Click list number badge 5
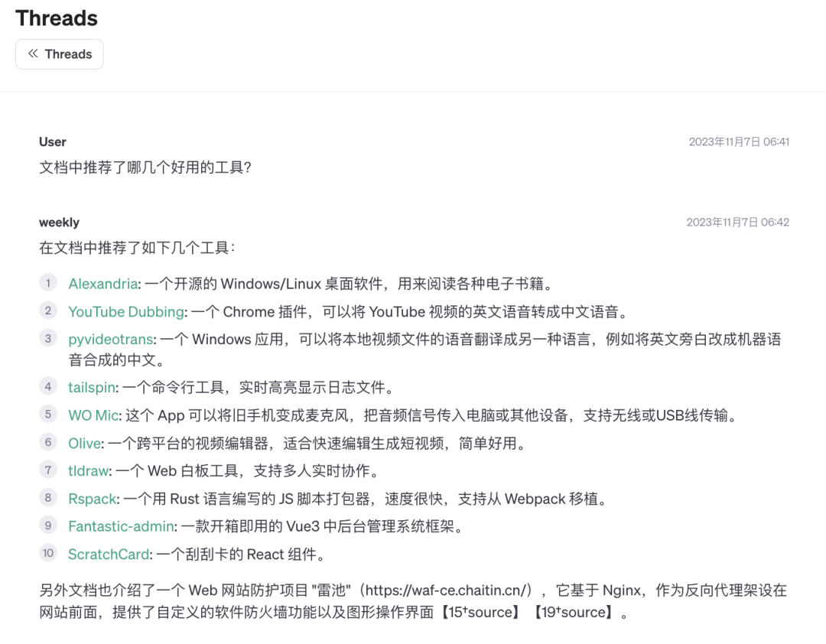The width and height of the screenshot is (826, 644). (48, 415)
